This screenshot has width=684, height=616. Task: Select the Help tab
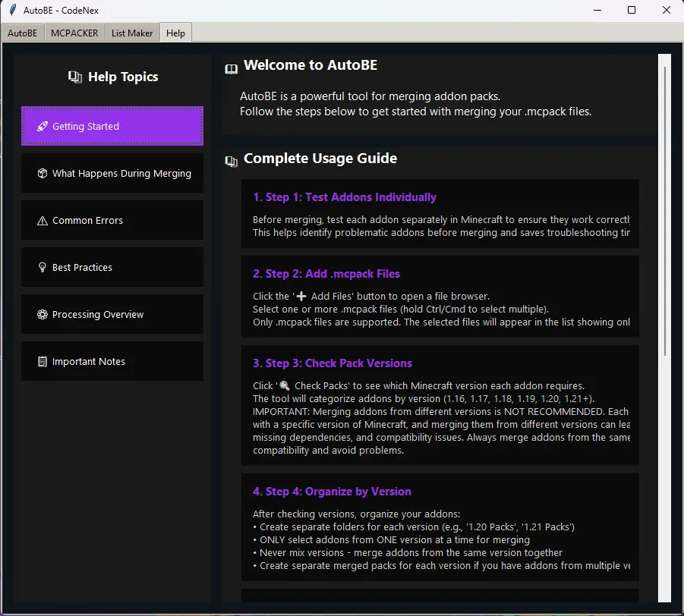click(175, 33)
